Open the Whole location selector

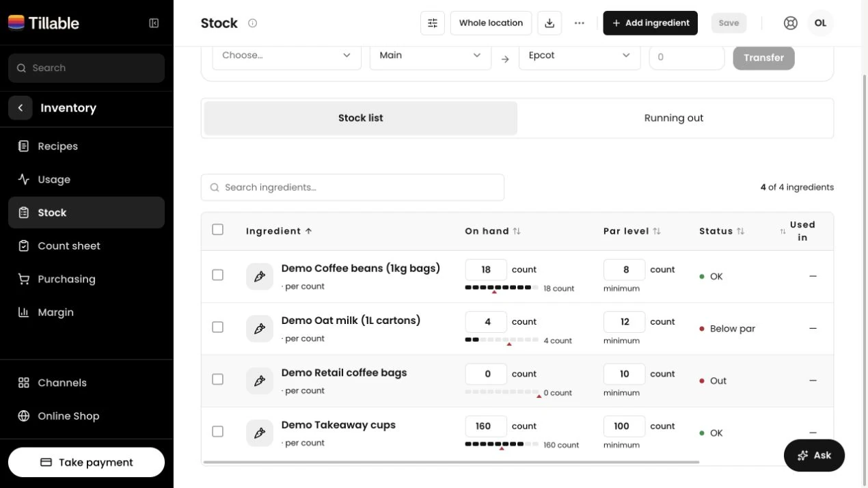click(491, 23)
